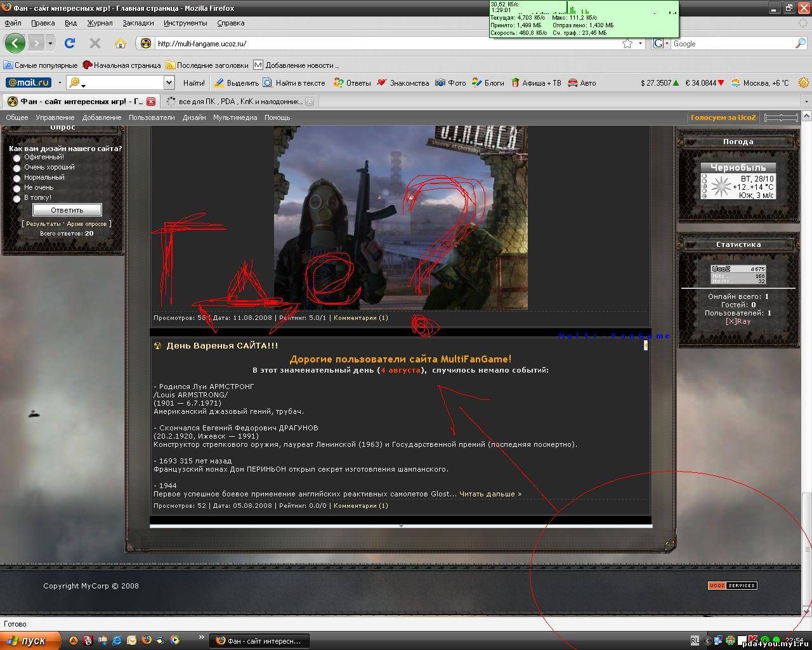Open Блоги on mail.ru toolbar
812x650 pixels.
tap(488, 83)
